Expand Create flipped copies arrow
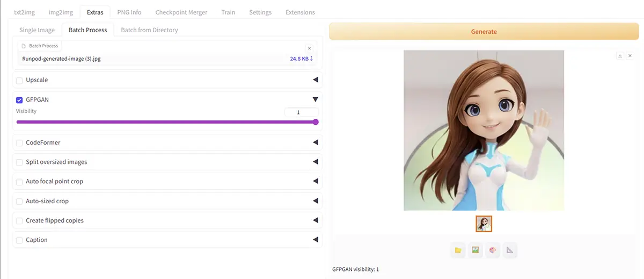The image size is (644, 279). pyautogui.click(x=316, y=220)
